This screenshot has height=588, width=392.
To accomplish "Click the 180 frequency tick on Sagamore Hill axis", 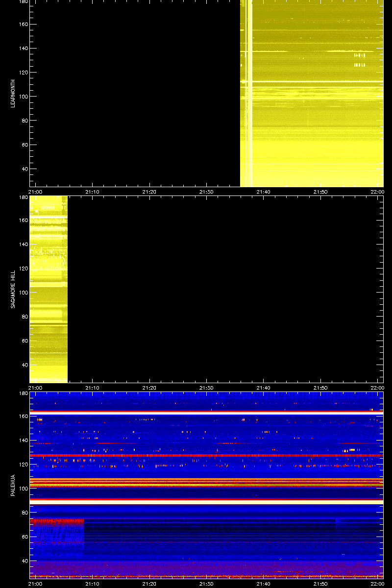I will [23, 198].
